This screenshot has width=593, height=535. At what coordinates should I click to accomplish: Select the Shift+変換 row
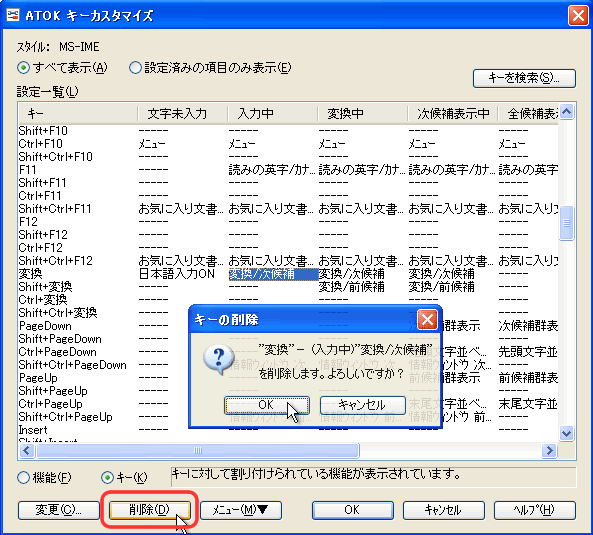288,287
